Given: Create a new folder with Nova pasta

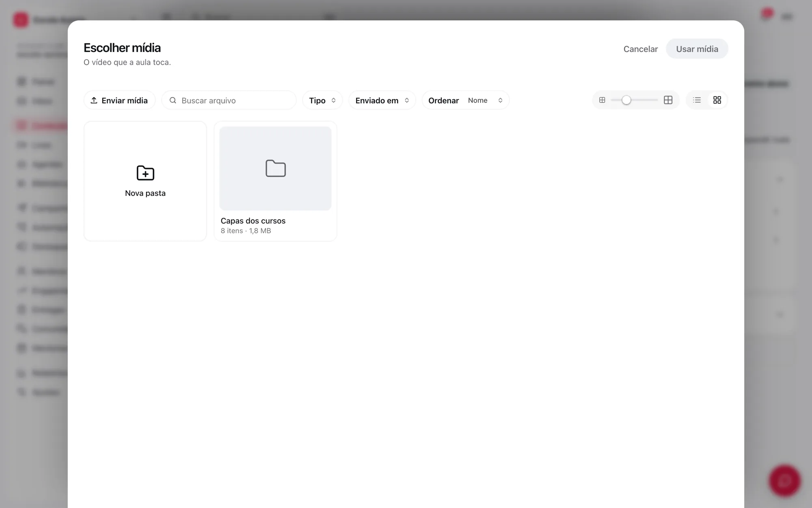Looking at the screenshot, I should coord(145,181).
